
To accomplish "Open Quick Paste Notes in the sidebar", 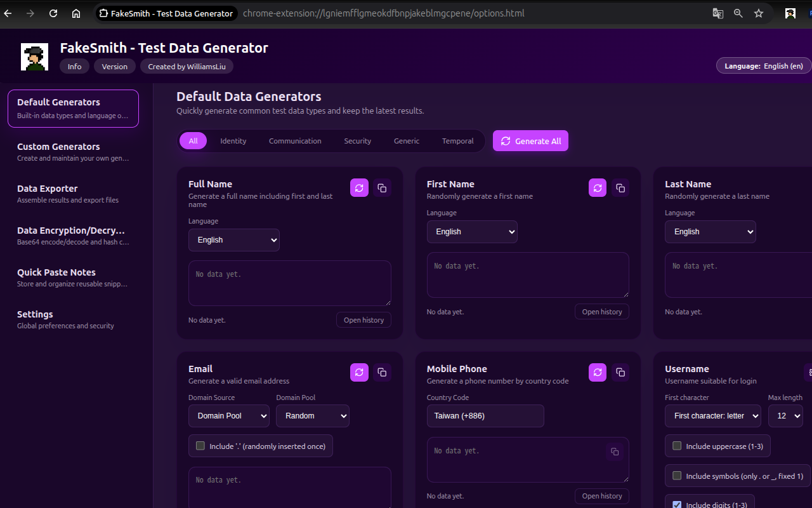I will pyautogui.click(x=73, y=277).
